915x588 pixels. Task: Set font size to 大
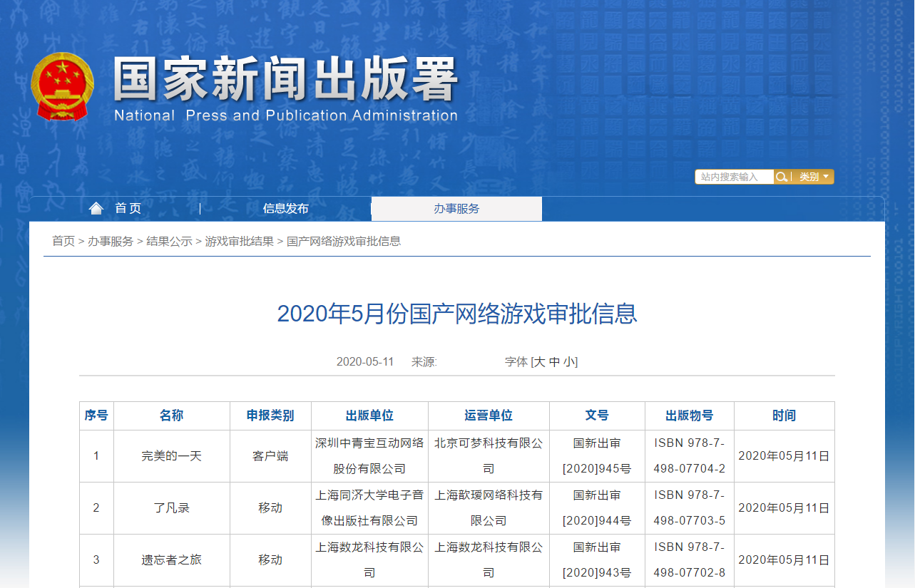tap(539, 362)
